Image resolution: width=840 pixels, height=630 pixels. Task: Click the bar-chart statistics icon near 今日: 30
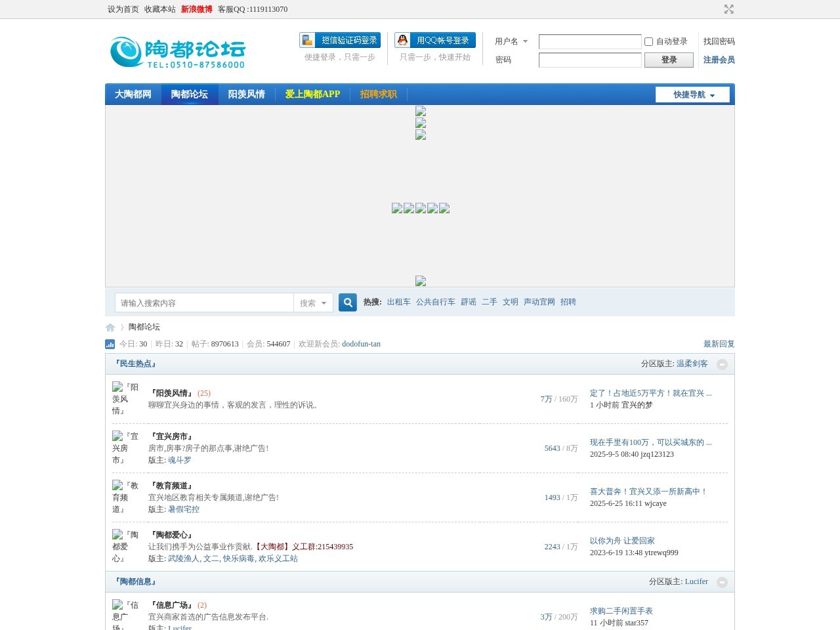click(110, 343)
